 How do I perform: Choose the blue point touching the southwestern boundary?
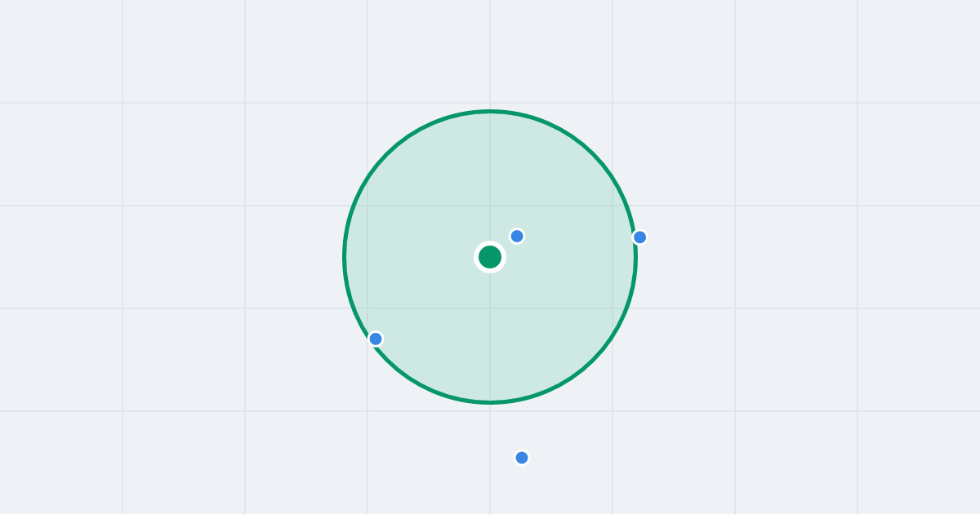point(376,339)
